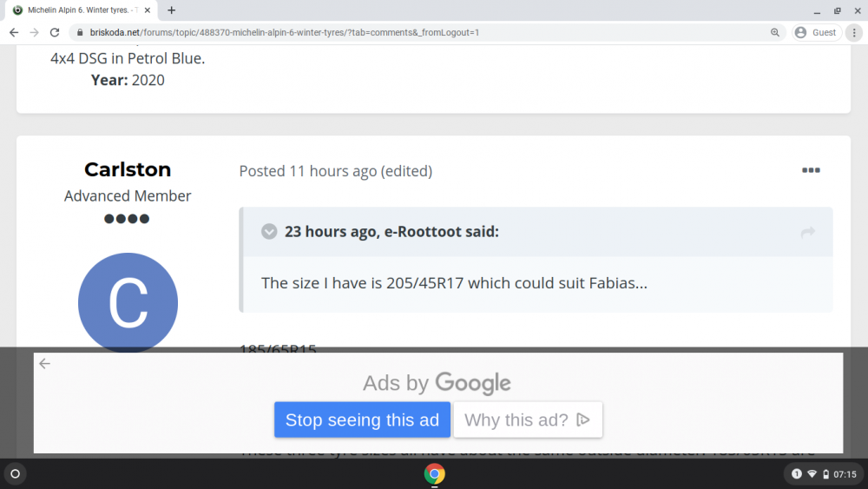Click the Posted 11 hours ago timestamp
Viewport: 868px width, 489px height.
(x=308, y=171)
